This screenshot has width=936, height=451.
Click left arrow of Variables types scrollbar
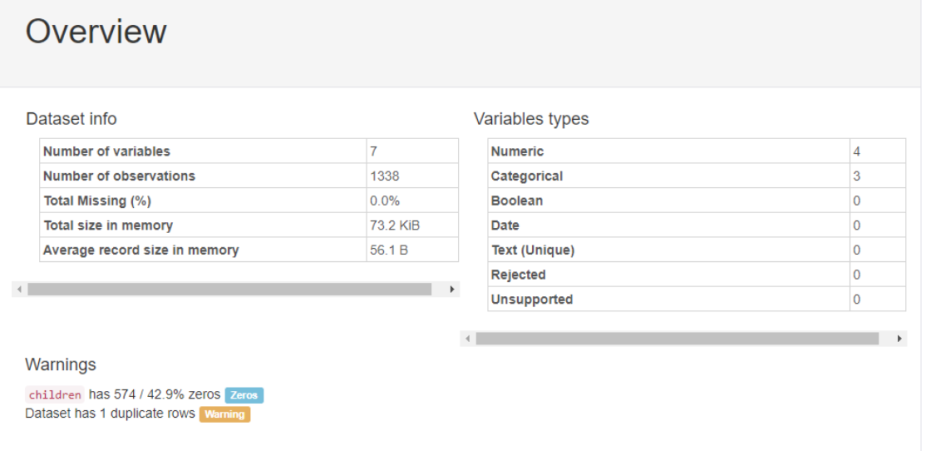[x=468, y=339]
